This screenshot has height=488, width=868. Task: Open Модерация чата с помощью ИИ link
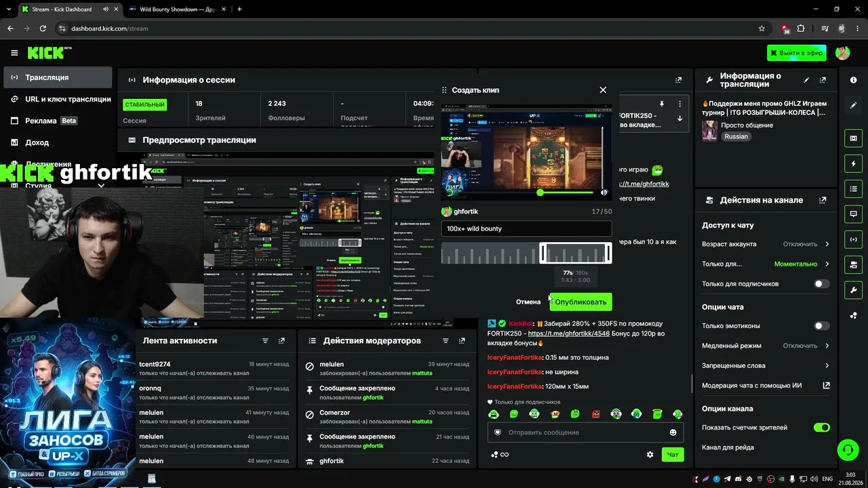(766, 386)
